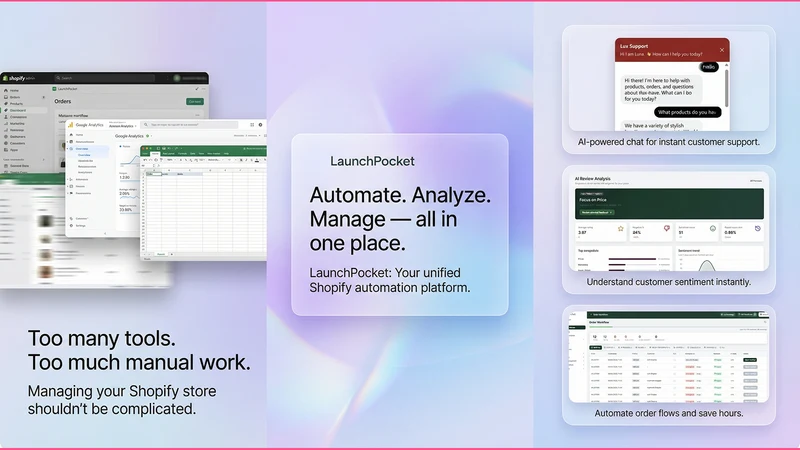Viewport: 800px width, 450px height.
Task: Click "AI-powered chat for instant customer support." caption
Action: pyautogui.click(x=668, y=142)
